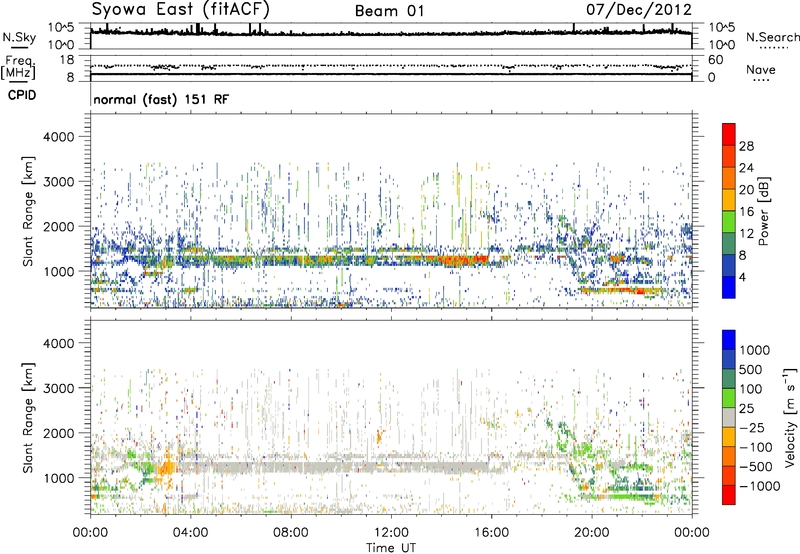Screen dimensions: 800x554
Task: Click the 'Velocity [m s-1]' colorbar label
Action: [x=790, y=417]
